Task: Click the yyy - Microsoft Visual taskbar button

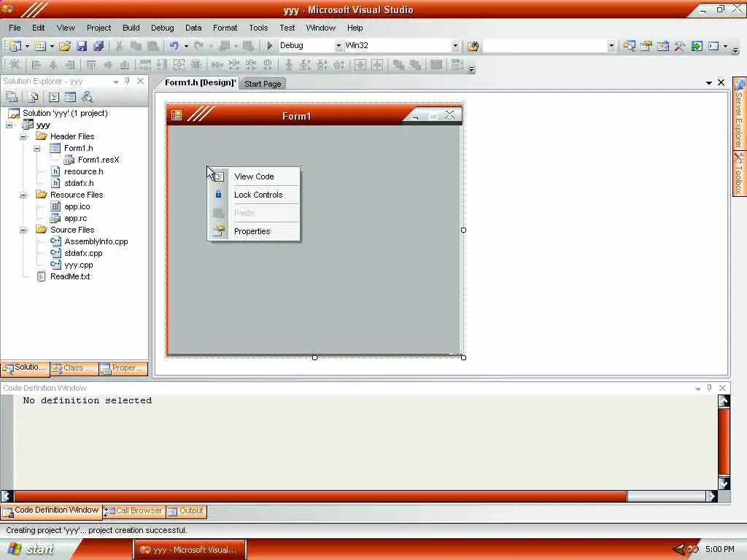Action: 189,550
